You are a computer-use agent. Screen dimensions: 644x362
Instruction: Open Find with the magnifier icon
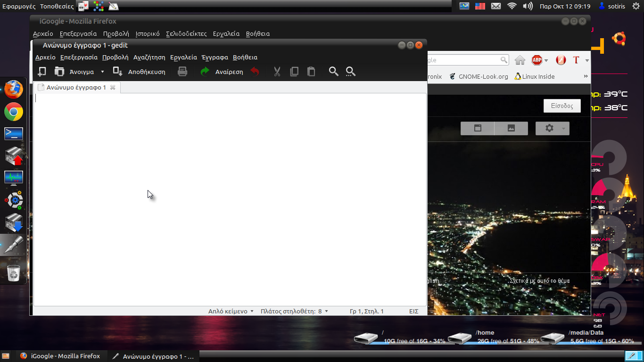pyautogui.click(x=334, y=72)
